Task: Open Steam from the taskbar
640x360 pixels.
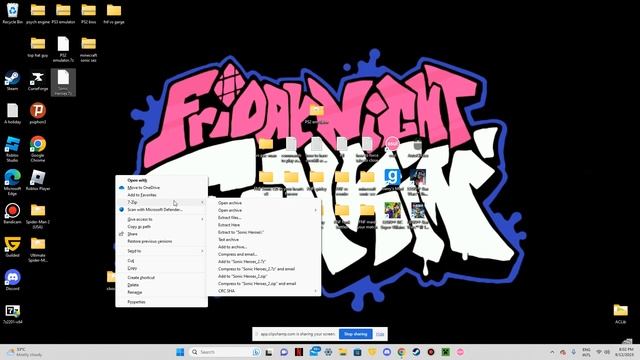Action: coord(416,352)
